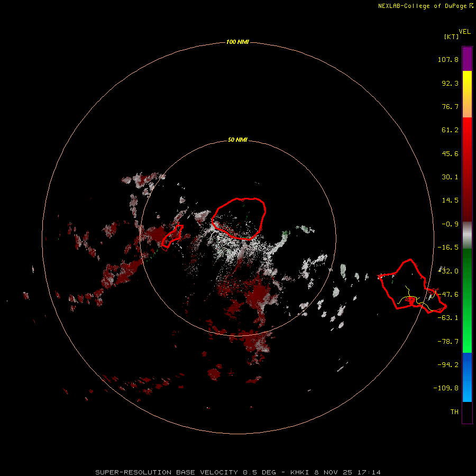Screen dimensions: 476x476
Task: Click the -47.6 velocity scale value
Action: coord(448,295)
